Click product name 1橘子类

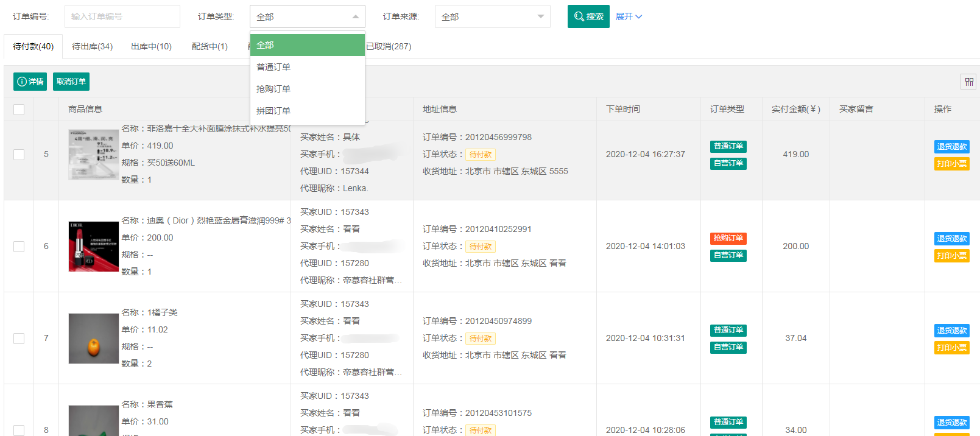point(163,313)
